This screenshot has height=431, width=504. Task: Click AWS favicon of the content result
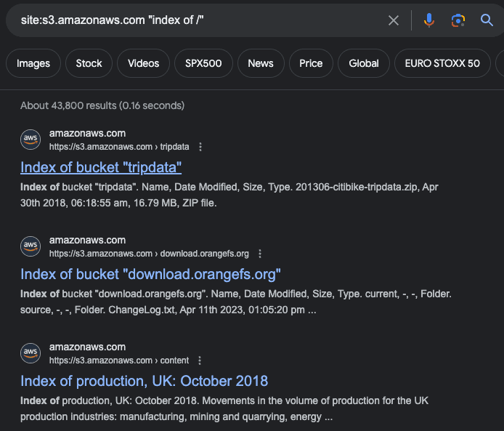[x=31, y=353]
